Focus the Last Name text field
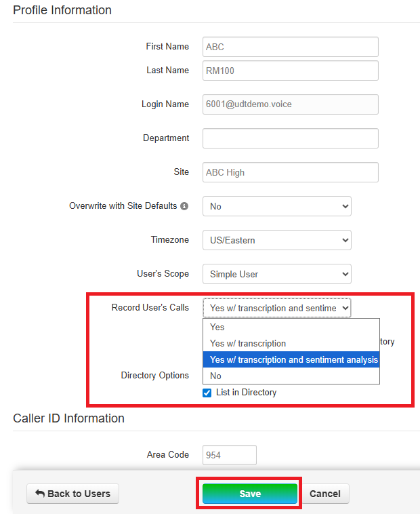The image size is (420, 514). [x=290, y=71]
